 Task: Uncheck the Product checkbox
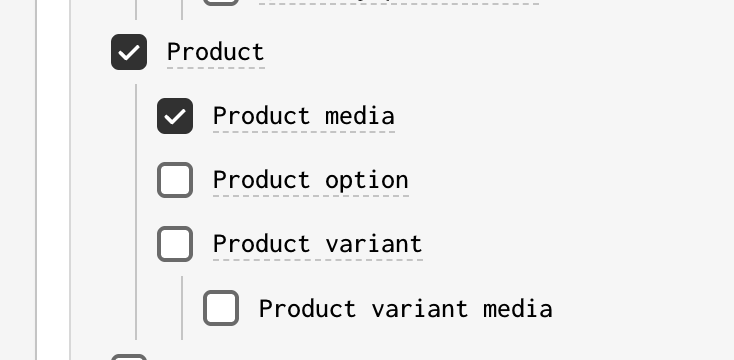(x=129, y=52)
